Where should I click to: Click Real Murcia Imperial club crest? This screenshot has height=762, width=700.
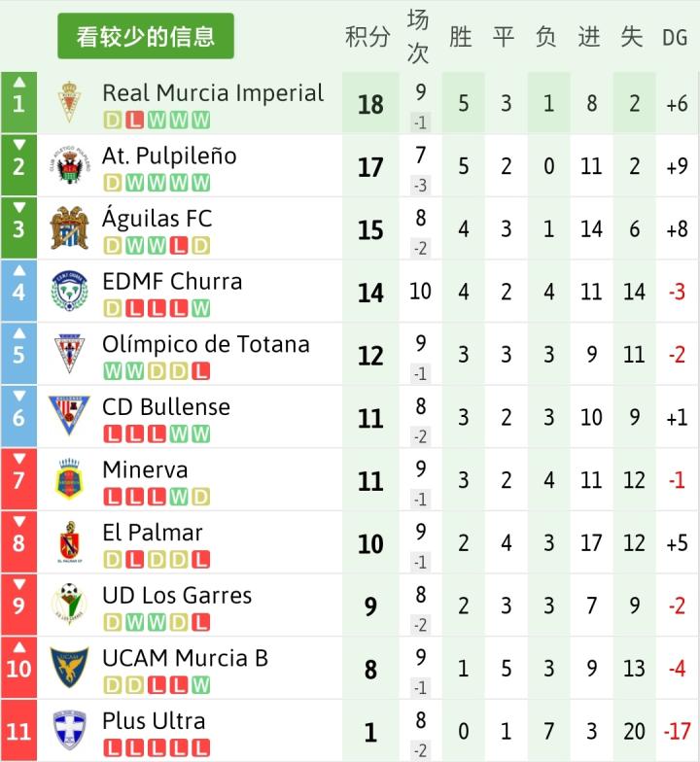click(69, 103)
